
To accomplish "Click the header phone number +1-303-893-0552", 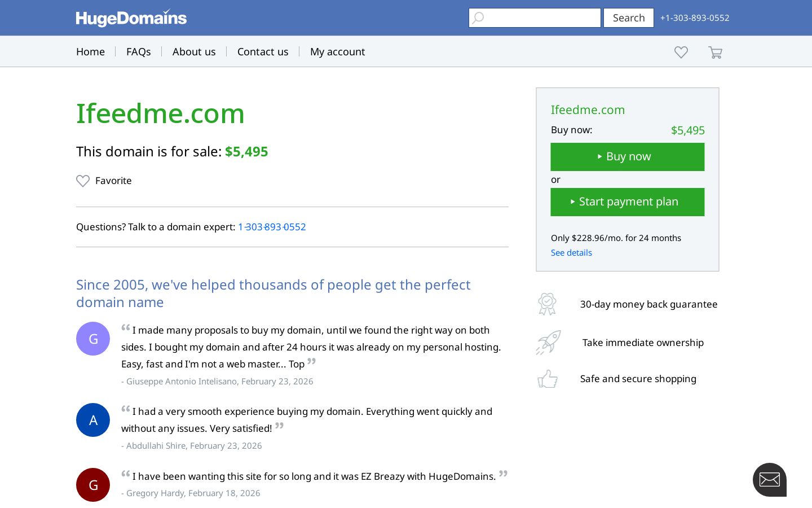I will pyautogui.click(x=695, y=18).
